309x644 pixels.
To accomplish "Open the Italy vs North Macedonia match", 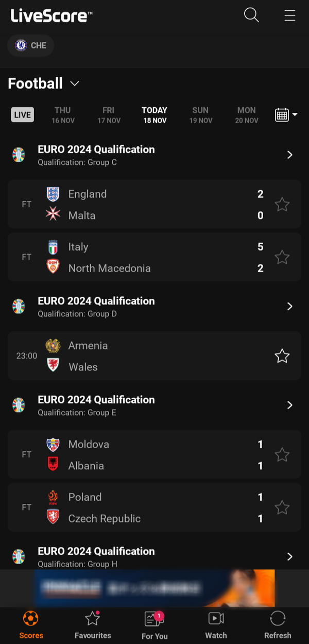I will [x=154, y=257].
